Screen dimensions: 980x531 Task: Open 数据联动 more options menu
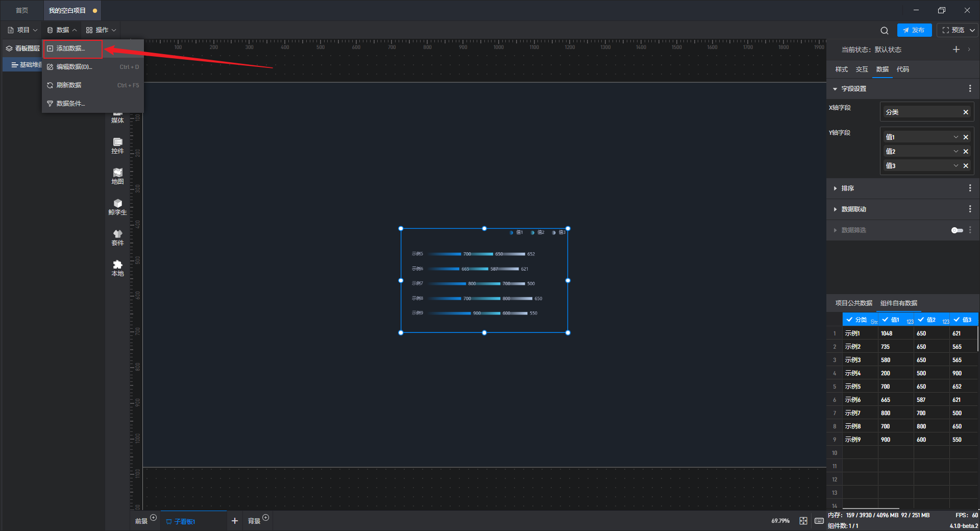point(970,209)
